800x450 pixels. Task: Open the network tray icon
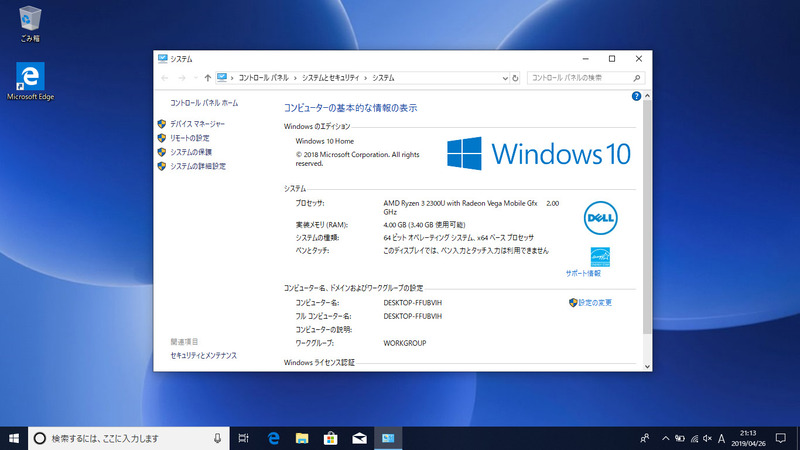pyautogui.click(x=694, y=438)
